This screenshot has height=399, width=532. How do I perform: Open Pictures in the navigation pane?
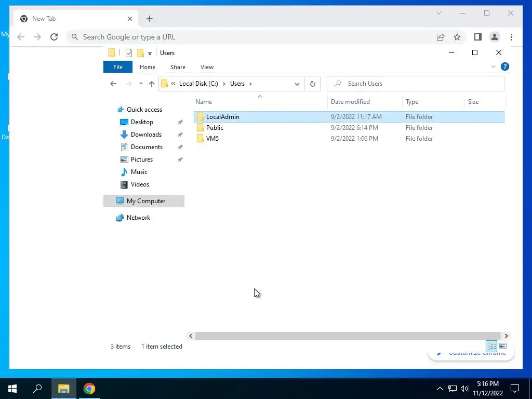pos(142,159)
